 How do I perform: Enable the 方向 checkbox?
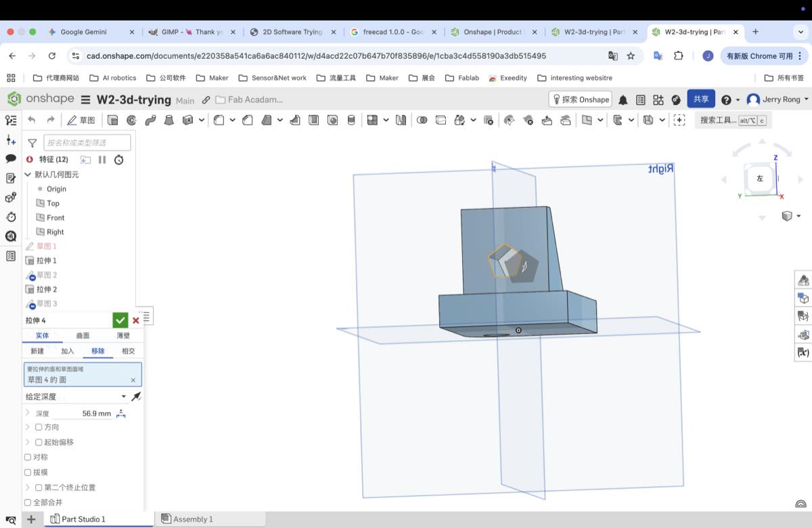coord(39,427)
